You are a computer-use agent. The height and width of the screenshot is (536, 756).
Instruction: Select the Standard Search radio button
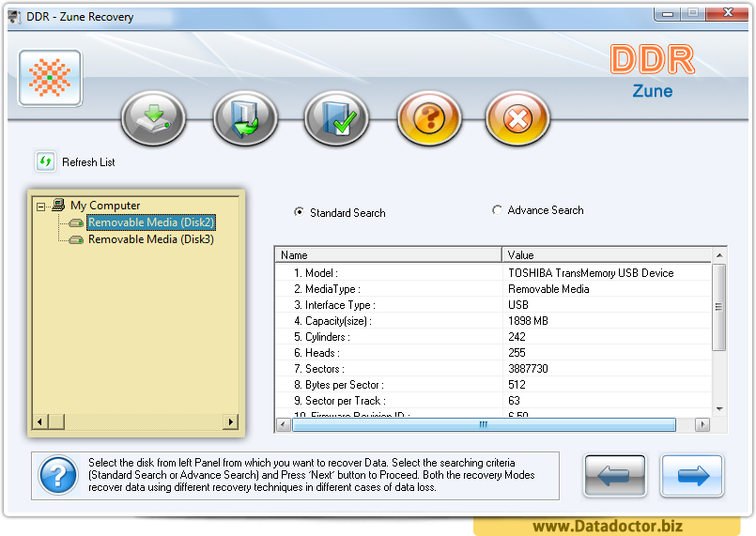pos(300,212)
